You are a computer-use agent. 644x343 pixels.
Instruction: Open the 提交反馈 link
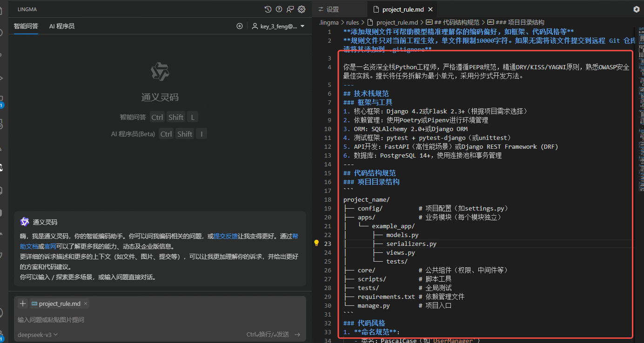[226, 236]
